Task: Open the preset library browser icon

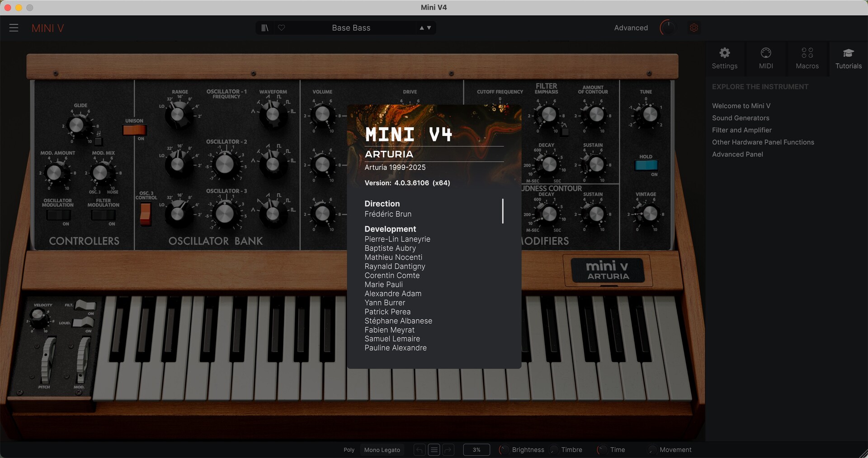Action: [265, 28]
